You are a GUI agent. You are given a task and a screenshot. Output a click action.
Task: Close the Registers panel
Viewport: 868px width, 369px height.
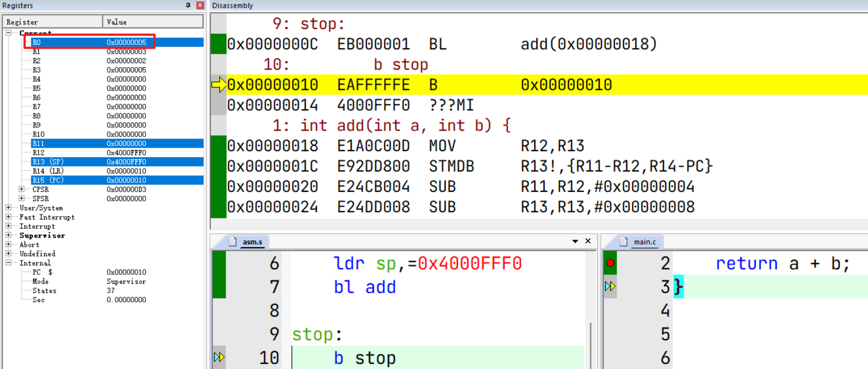[200, 5]
